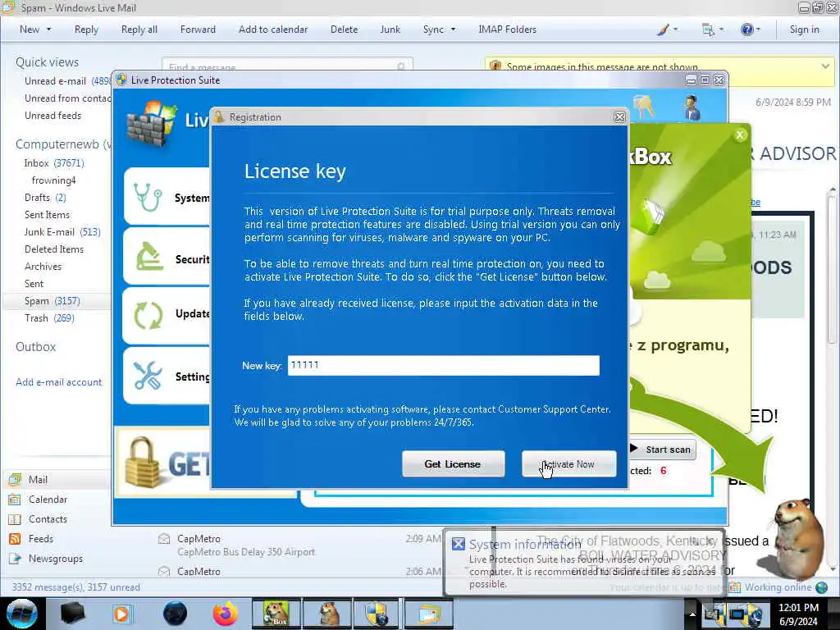The width and height of the screenshot is (840, 630).
Task: Switch to Newsgroups view
Action: click(56, 558)
